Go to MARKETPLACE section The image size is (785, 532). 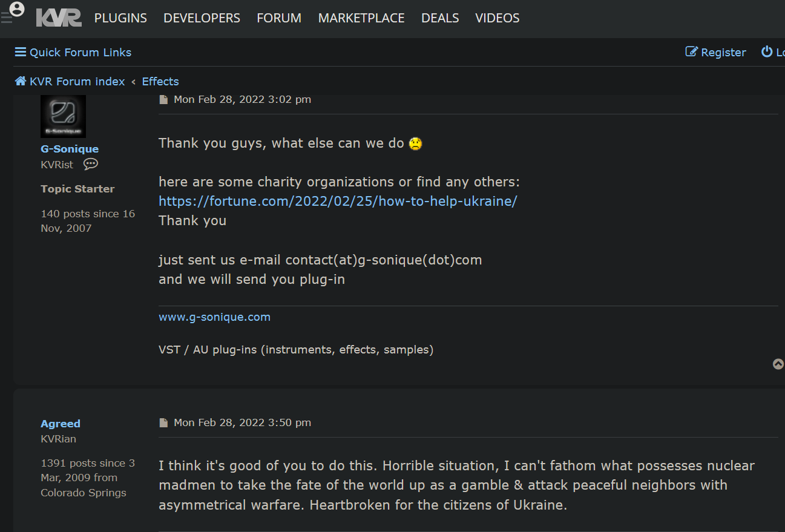[361, 18]
